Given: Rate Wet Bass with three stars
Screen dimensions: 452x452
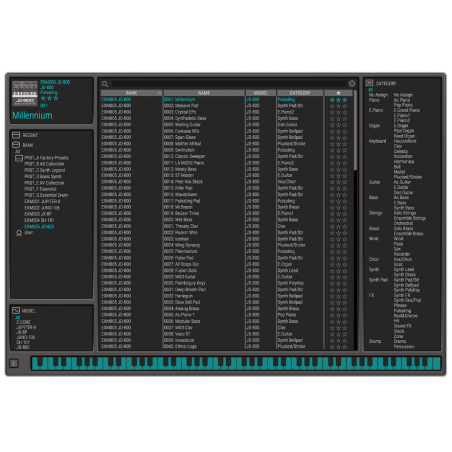Looking at the screenshot, I should point(345,220).
